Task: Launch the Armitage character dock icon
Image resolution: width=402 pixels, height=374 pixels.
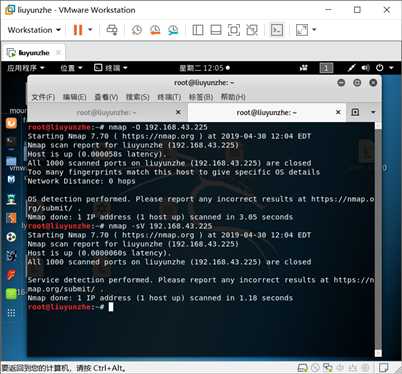Action: [x=11, y=199]
